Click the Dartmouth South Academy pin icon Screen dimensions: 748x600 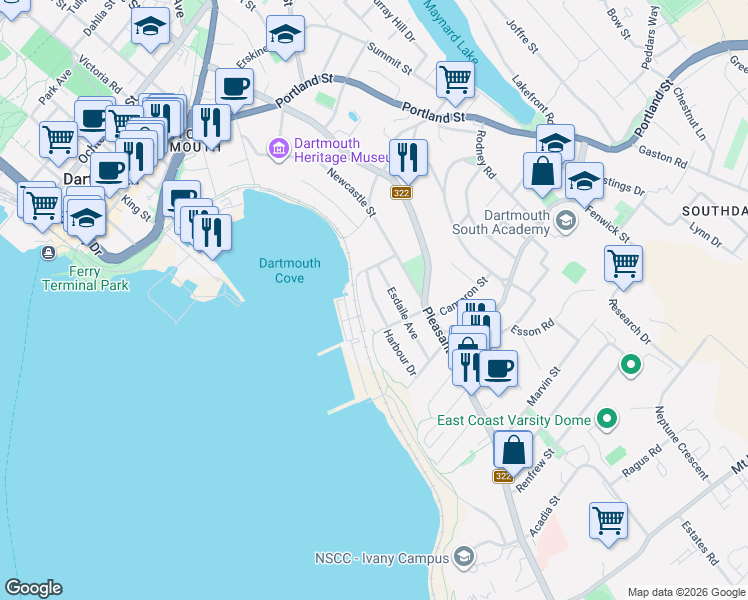(566, 222)
